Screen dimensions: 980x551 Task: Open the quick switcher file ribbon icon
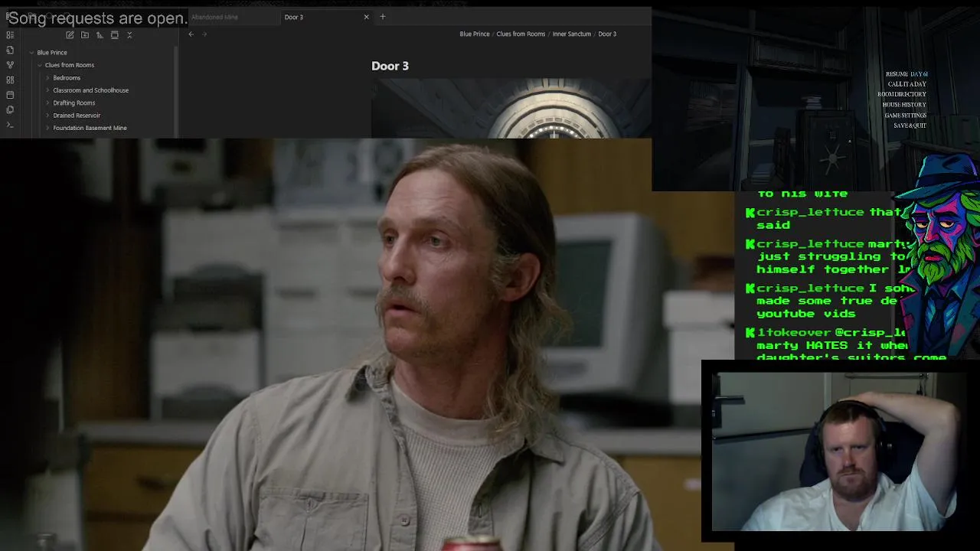10,50
